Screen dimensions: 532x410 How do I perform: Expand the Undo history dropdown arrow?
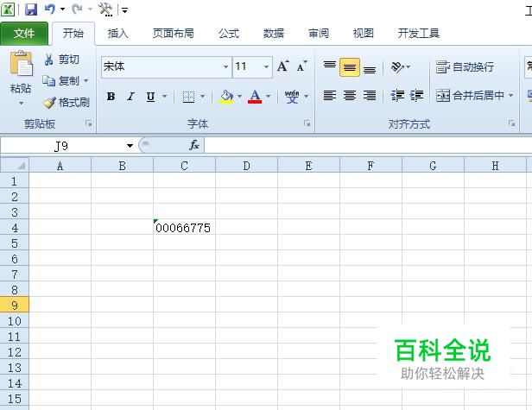click(63, 9)
